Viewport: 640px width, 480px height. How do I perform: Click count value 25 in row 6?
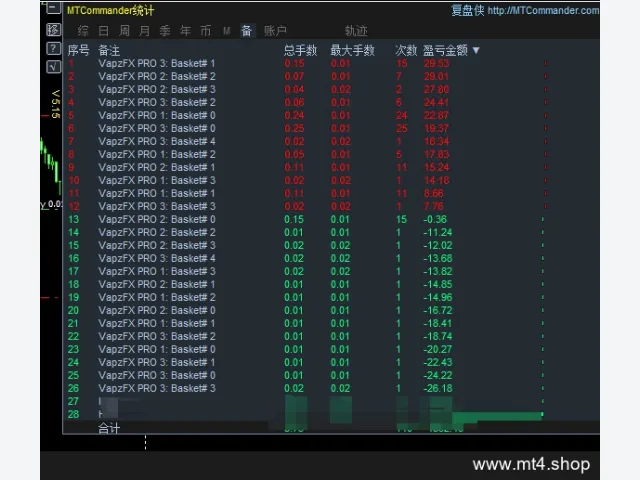coord(402,128)
